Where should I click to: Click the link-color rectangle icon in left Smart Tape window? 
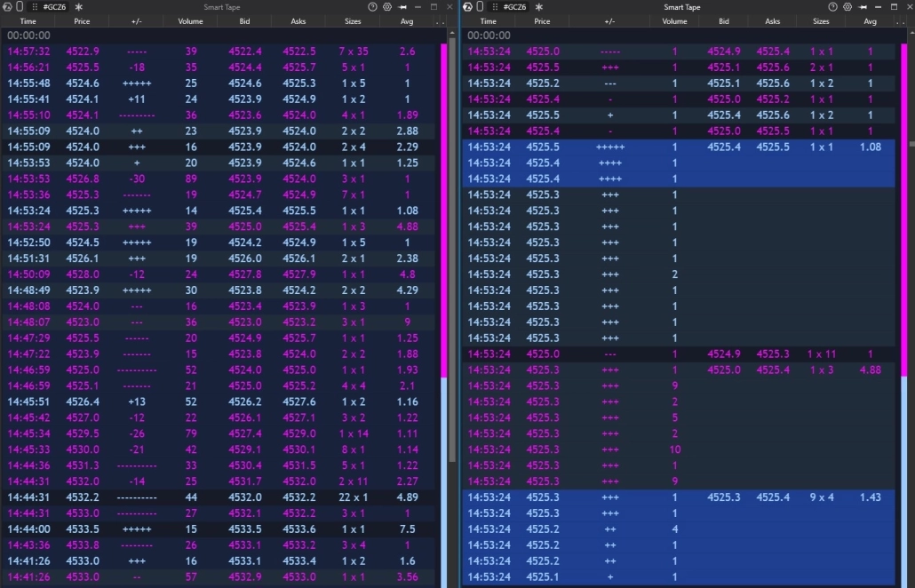[x=20, y=6]
